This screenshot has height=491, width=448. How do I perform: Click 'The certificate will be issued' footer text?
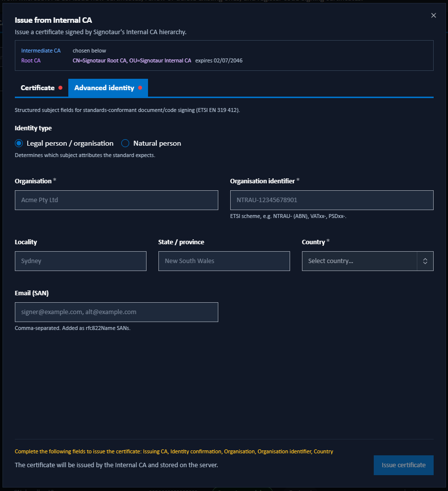[116, 465]
